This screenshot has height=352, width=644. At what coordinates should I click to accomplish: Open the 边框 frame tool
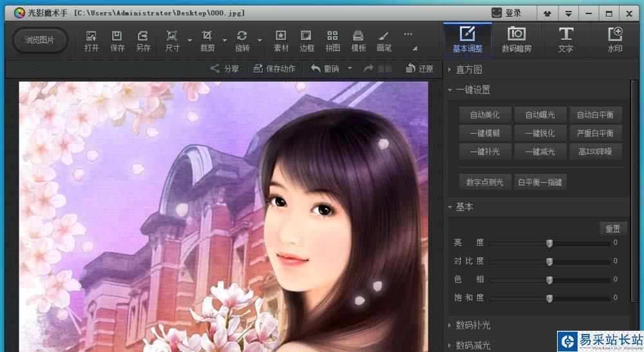click(307, 41)
